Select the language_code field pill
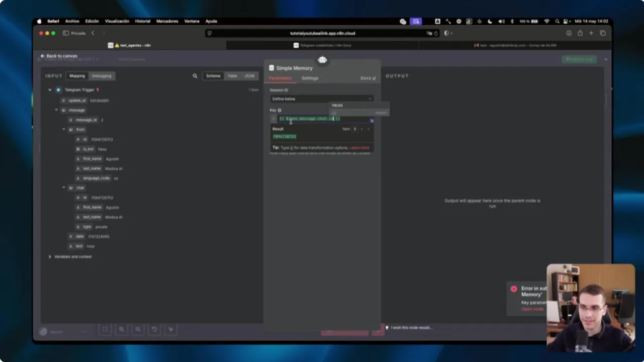This screenshot has width=644, height=362. [x=93, y=178]
